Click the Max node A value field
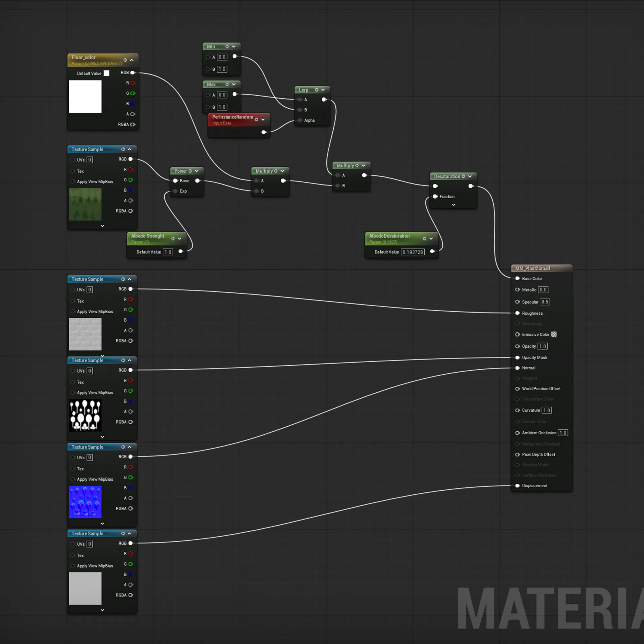 tap(222, 95)
